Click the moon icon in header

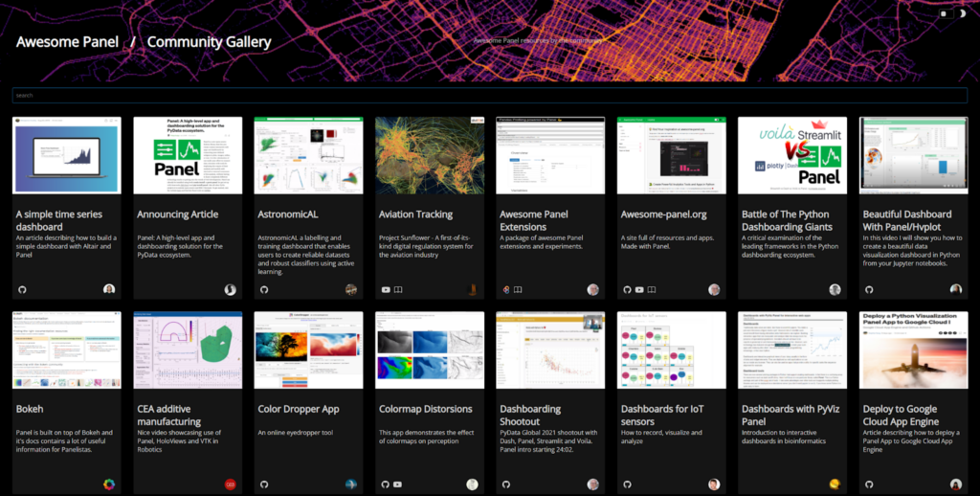[962, 14]
